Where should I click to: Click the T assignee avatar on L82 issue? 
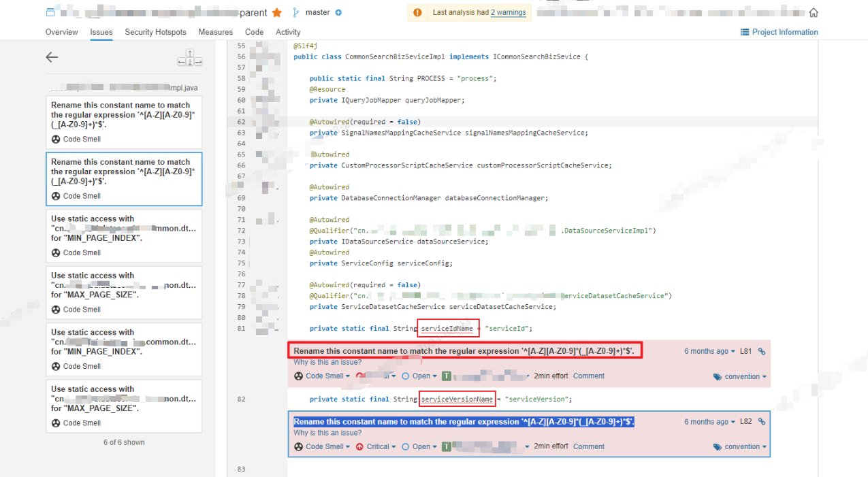pos(446,447)
